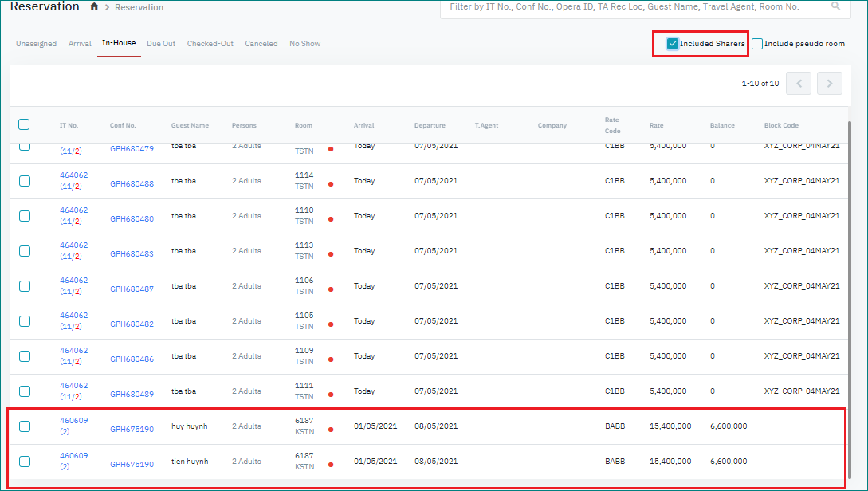Sort by the Departure column header
The height and width of the screenshot is (491, 868).
point(430,125)
